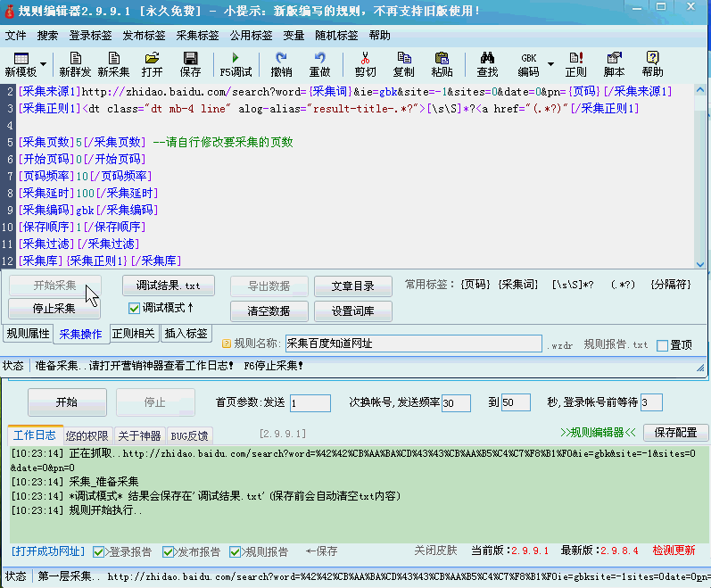This screenshot has height=588, width=711.
Task: Click the 脚本 script toolbar icon
Action: click(615, 64)
